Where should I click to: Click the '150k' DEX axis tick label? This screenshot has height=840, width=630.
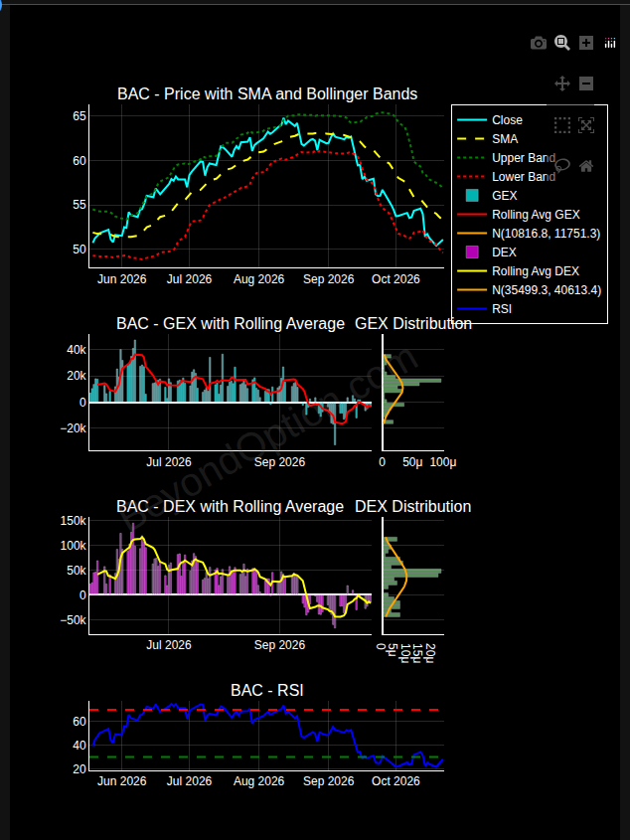point(73,520)
